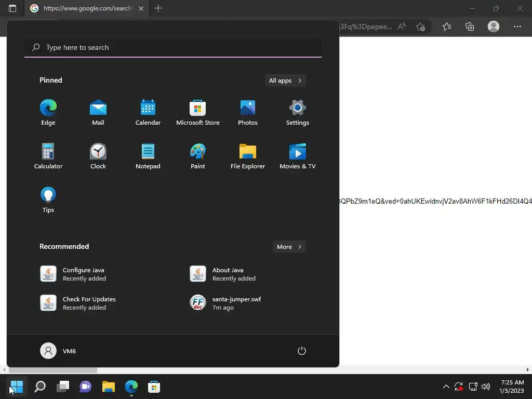Open Notepad

tap(148, 156)
